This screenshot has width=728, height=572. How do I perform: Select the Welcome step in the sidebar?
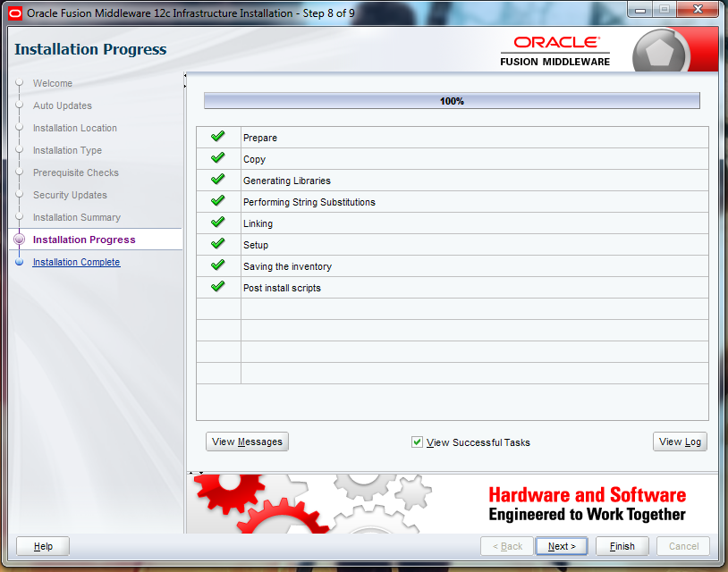click(53, 83)
